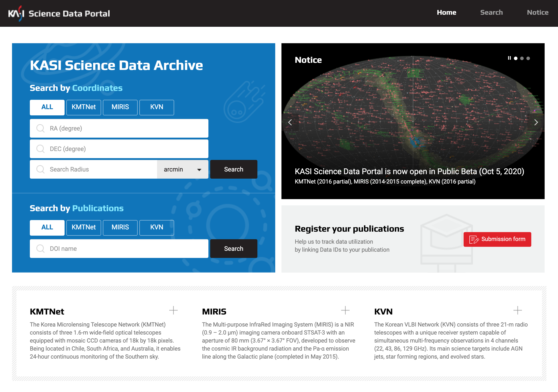Expand KMTNet section with plus icon
Screen dimensions: 558x392
tap(173, 310)
